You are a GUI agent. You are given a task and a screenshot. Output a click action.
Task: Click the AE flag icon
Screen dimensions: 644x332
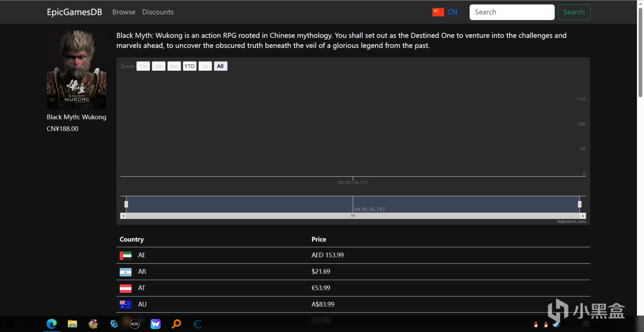tap(126, 255)
